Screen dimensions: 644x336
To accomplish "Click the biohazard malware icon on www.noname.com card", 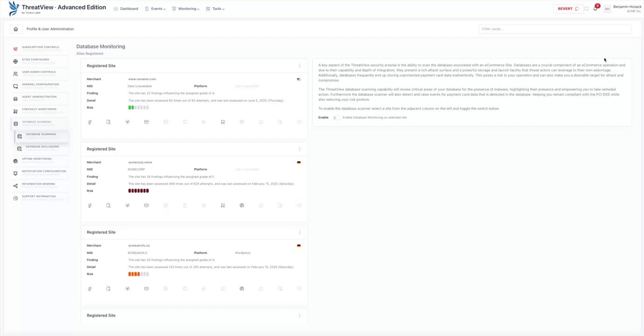I will pos(127,122).
